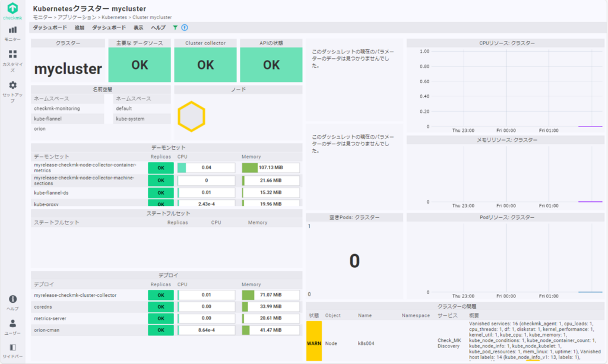
Task: Click the 21.66 MiB memory bar
Action: coord(271,181)
